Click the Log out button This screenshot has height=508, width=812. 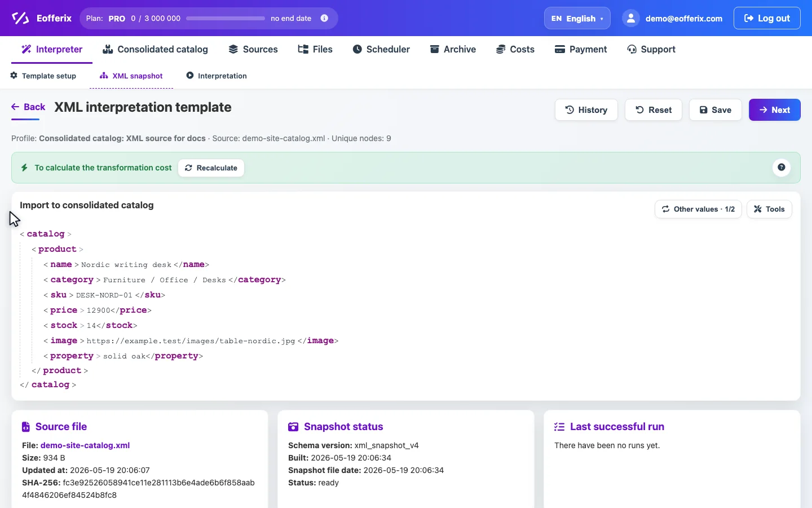click(x=767, y=18)
